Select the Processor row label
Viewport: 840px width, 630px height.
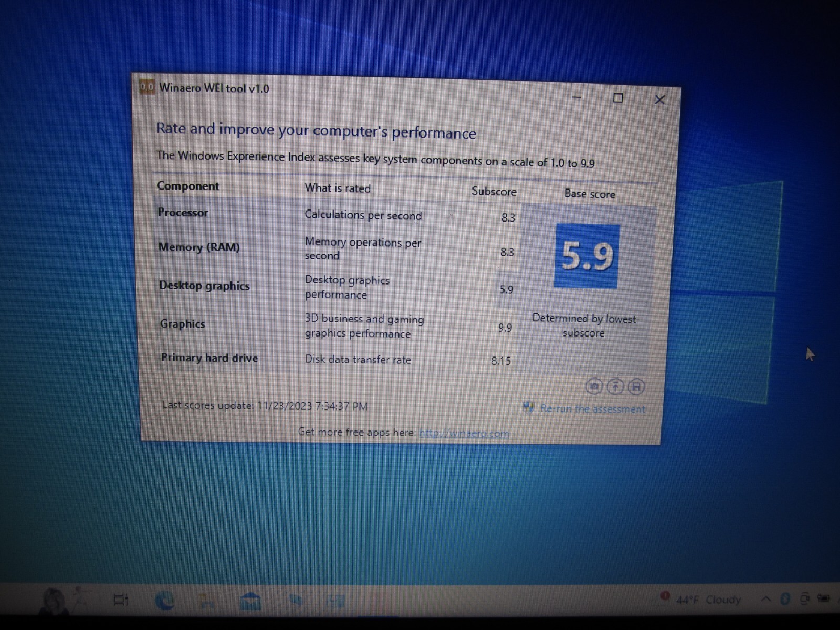coord(183,213)
